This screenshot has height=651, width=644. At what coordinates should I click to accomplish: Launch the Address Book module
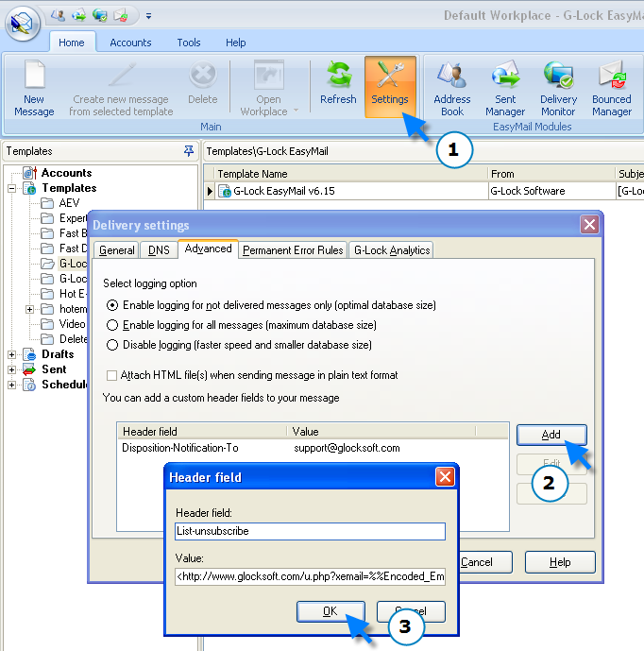(452, 88)
